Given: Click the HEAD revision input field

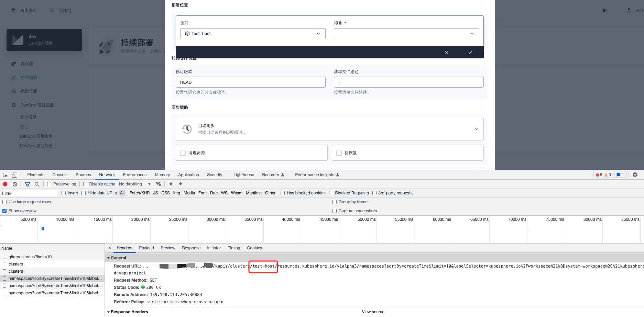Looking at the screenshot, I should pyautogui.click(x=250, y=82).
